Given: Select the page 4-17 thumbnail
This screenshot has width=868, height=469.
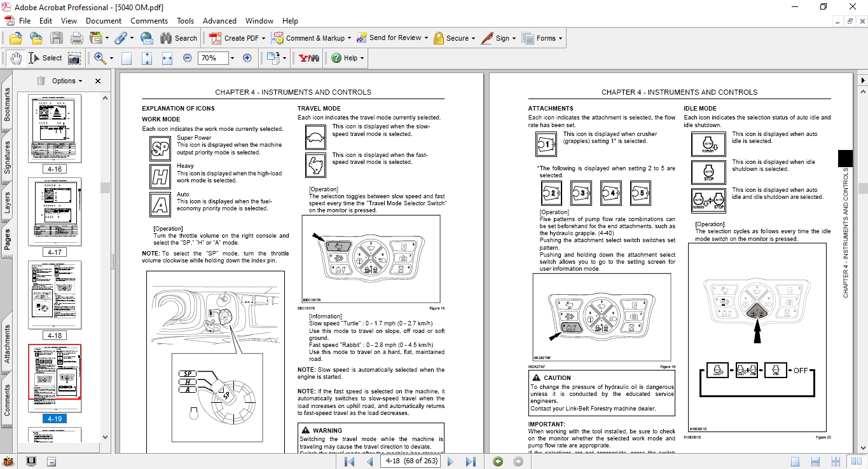Looking at the screenshot, I should click(55, 212).
